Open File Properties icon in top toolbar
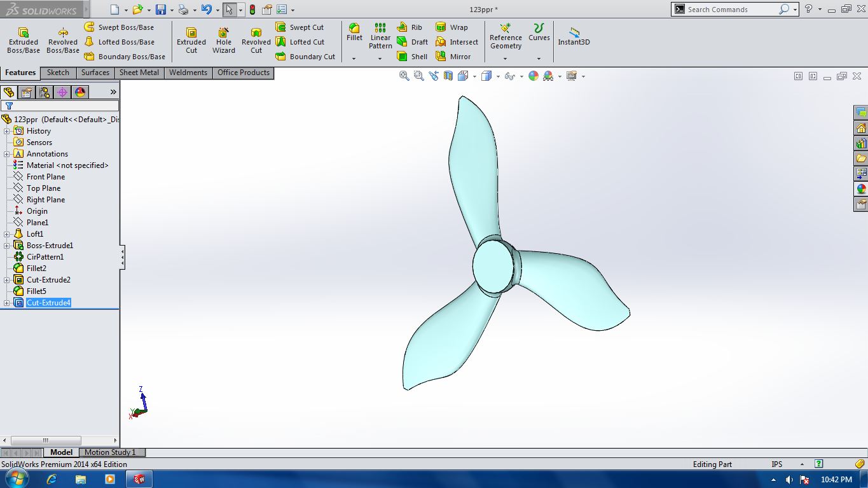The height and width of the screenshot is (488, 868). (x=267, y=10)
